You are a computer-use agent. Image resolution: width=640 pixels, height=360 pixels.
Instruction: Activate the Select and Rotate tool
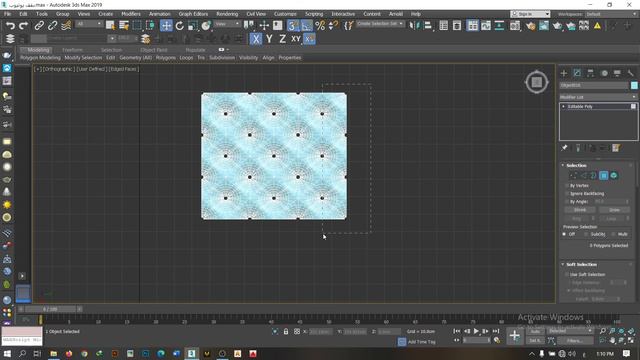(180, 26)
